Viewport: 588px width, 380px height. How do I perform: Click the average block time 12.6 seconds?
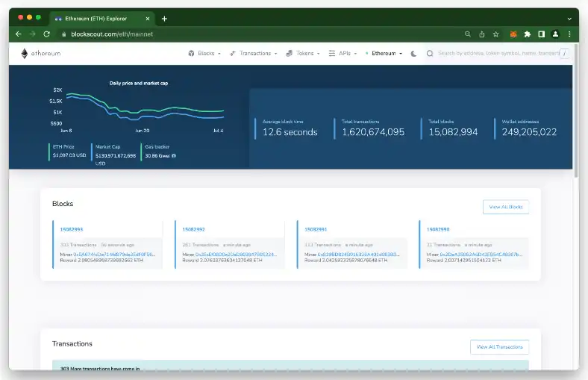pyautogui.click(x=290, y=132)
